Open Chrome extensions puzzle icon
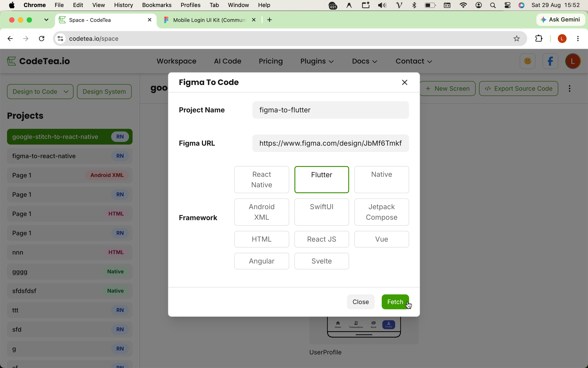 [539, 39]
